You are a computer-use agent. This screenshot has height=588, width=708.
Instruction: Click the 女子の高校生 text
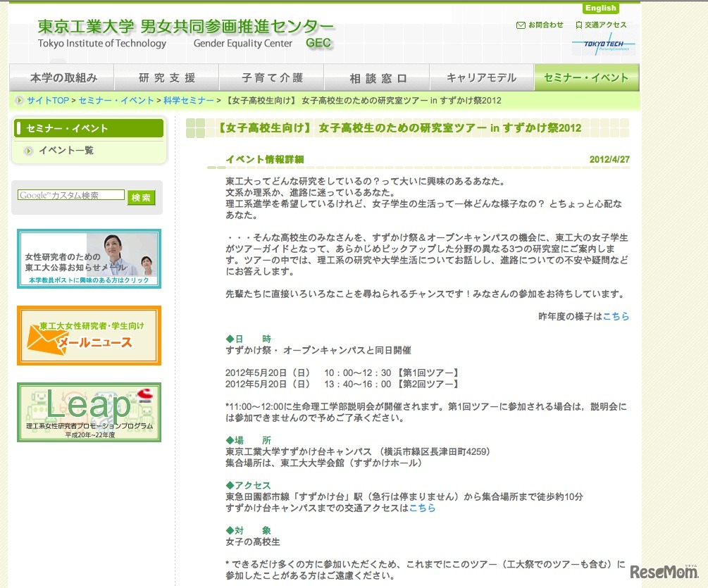coord(253,542)
